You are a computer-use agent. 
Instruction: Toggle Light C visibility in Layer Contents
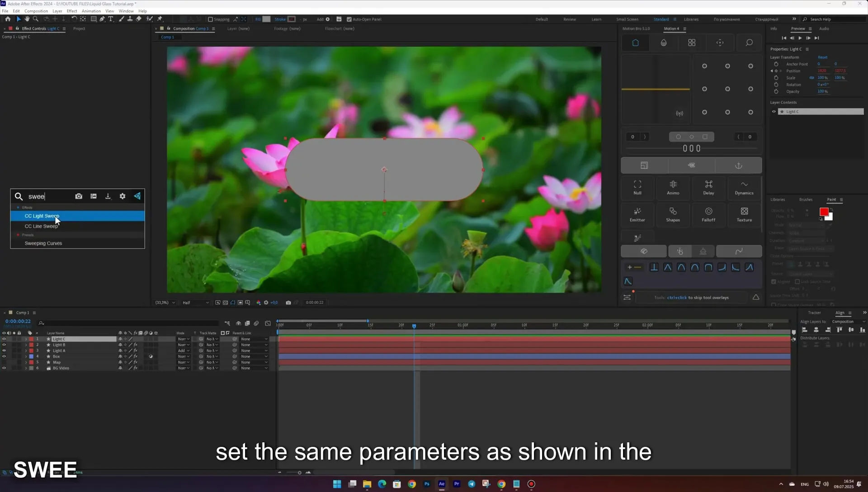click(x=774, y=112)
